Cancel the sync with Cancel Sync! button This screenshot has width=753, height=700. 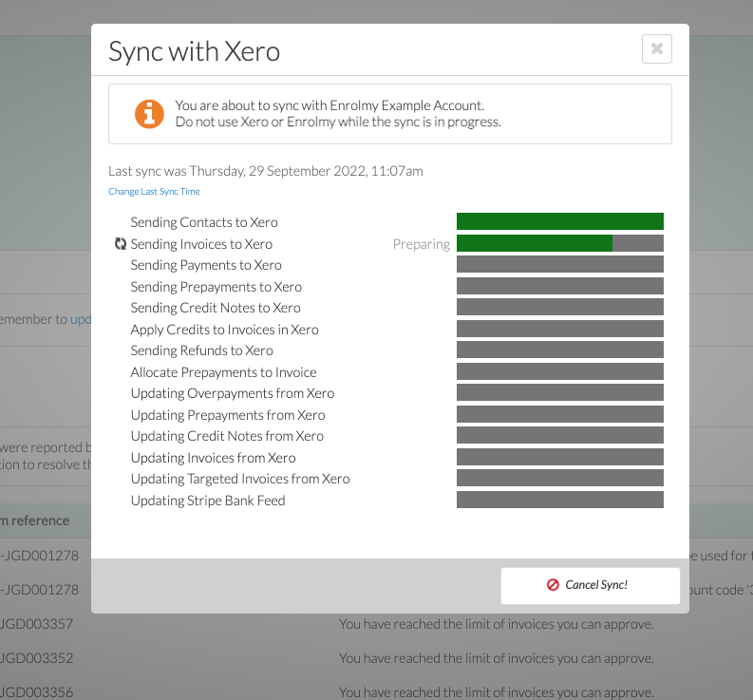tap(591, 586)
